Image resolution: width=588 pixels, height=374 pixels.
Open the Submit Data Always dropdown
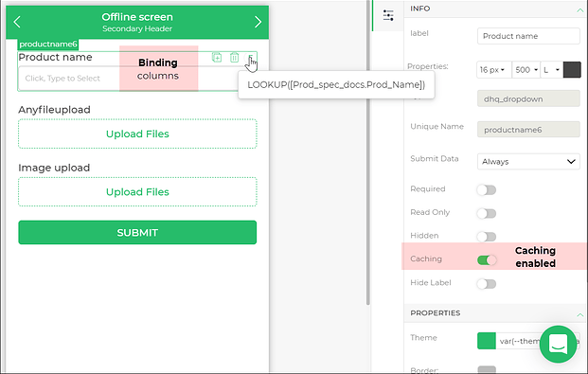click(528, 162)
